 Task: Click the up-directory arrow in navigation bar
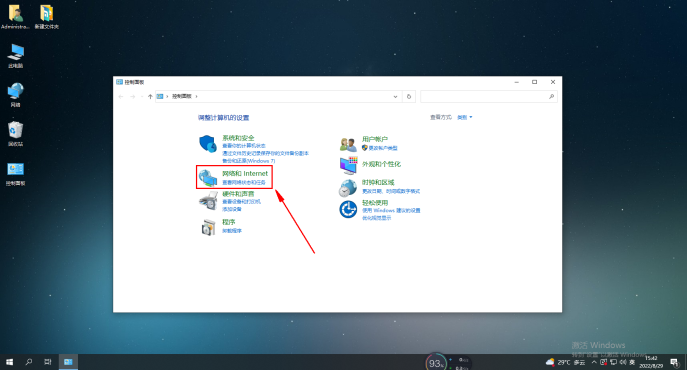(150, 96)
